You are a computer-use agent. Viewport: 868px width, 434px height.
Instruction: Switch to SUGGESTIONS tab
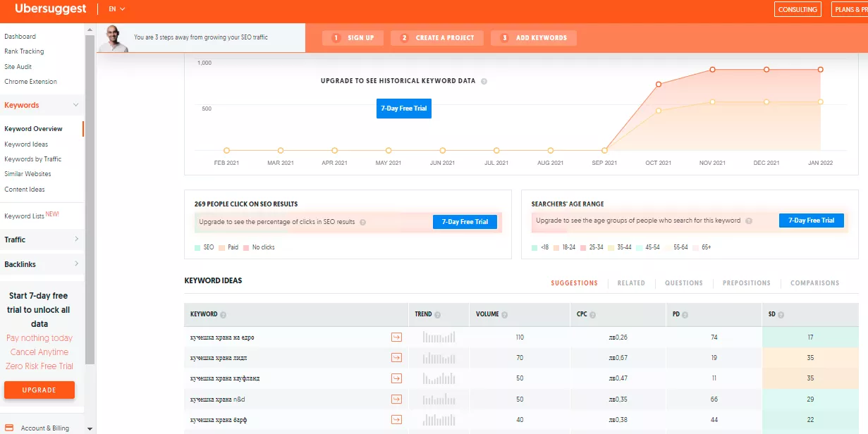[574, 283]
